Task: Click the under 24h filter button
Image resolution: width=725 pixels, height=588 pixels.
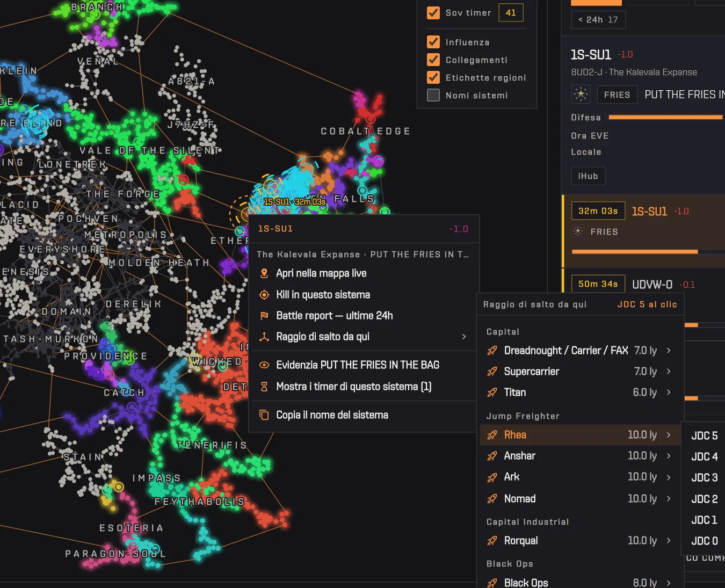Action: point(598,20)
